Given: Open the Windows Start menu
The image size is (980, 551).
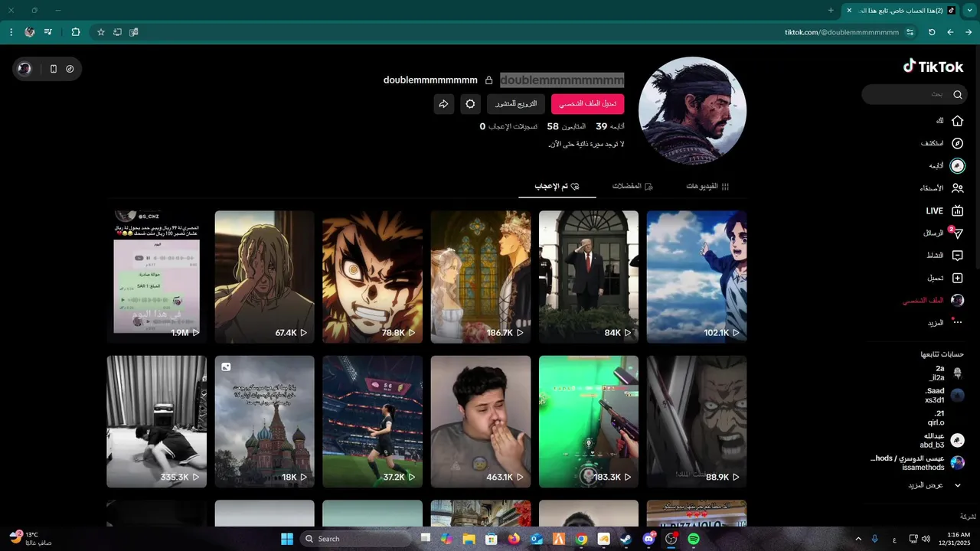Looking at the screenshot, I should 287,539.
